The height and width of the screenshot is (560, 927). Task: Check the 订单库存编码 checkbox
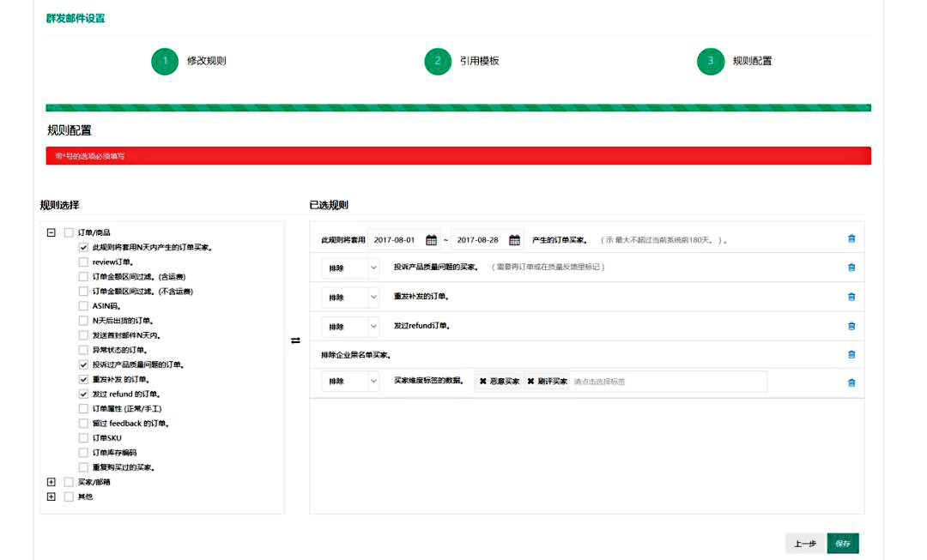[x=83, y=453]
